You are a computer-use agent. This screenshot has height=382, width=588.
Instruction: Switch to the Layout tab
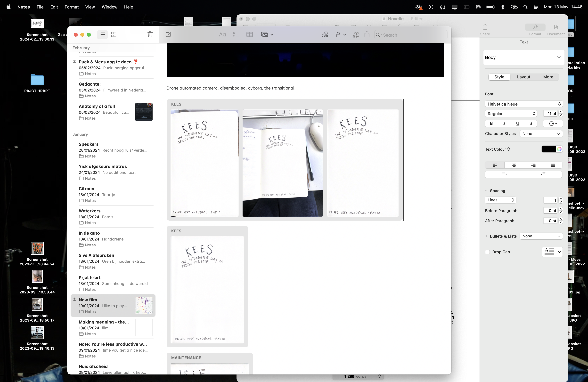pos(523,77)
